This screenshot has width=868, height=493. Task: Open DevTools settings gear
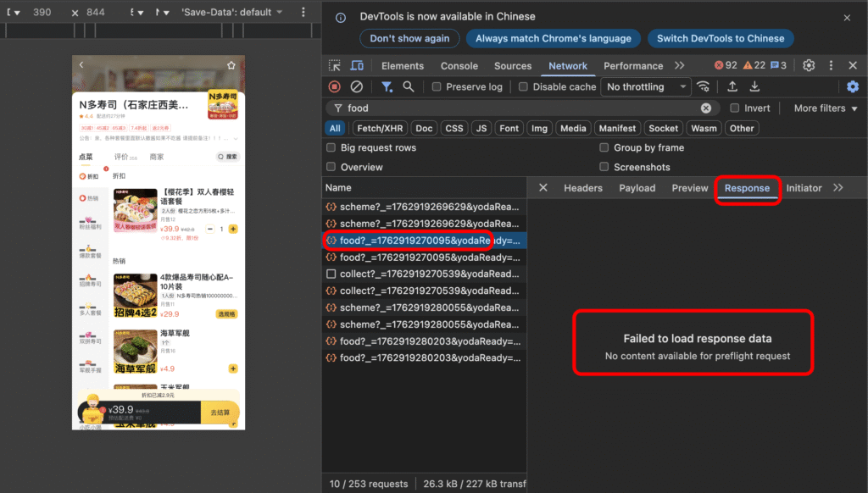[x=809, y=66]
